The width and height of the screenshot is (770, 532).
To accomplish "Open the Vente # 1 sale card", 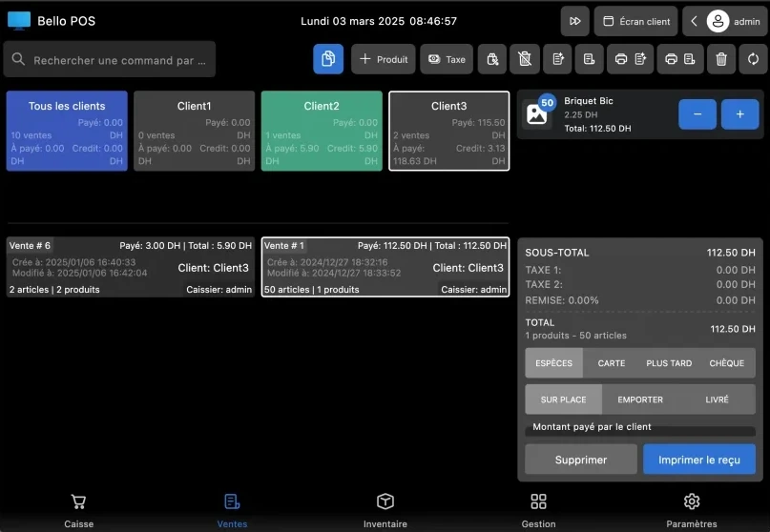I will coord(385,267).
